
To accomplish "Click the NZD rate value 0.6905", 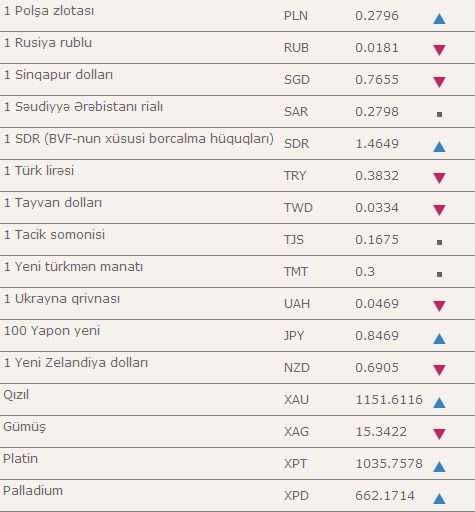I will pos(377,367).
